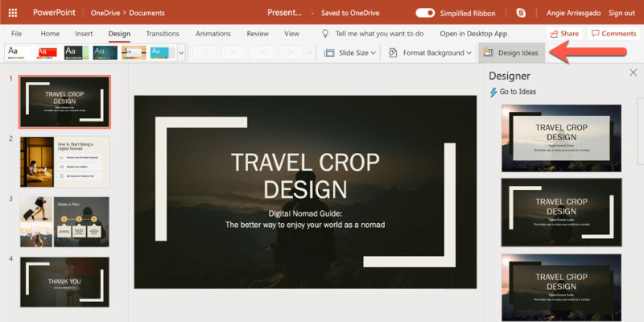Click the PowerPoint app name
The image size is (644, 322).
(54, 12)
